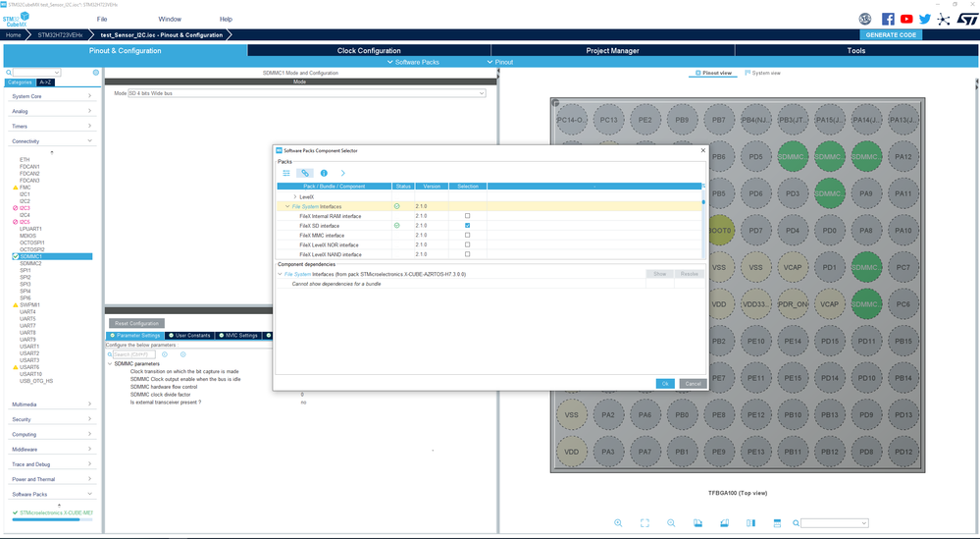The width and height of the screenshot is (980, 539).
Task: Click Home in the breadcrumb
Action: click(14, 35)
